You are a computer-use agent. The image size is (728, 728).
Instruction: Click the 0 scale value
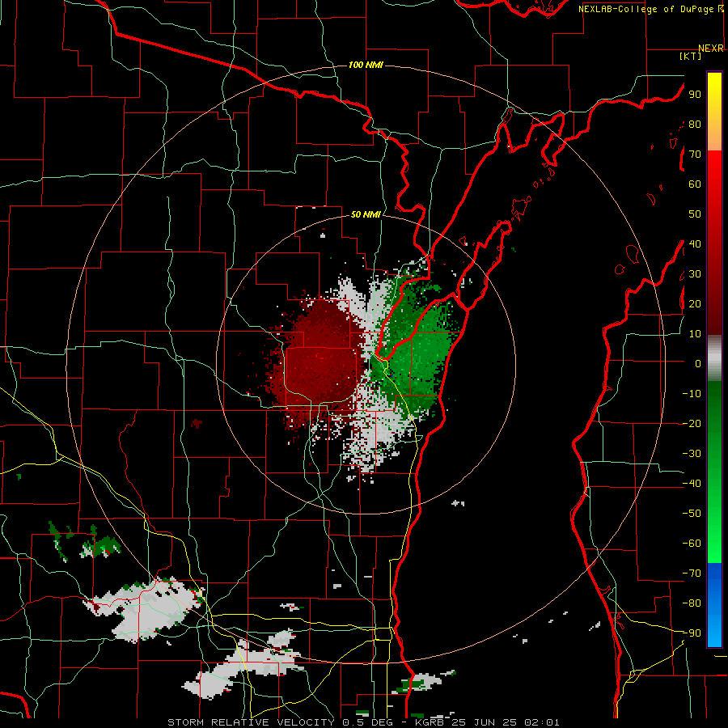point(698,363)
